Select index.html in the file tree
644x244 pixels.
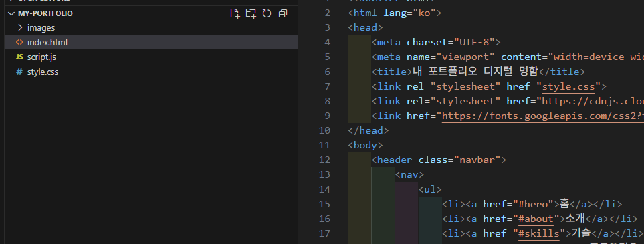click(151, 42)
